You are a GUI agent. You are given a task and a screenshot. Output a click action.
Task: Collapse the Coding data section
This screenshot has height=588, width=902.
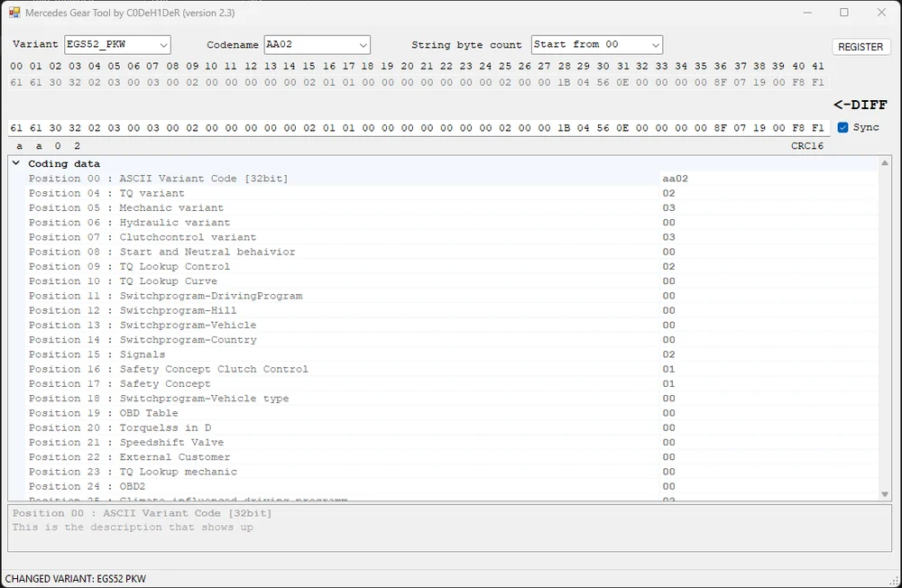[x=16, y=163]
